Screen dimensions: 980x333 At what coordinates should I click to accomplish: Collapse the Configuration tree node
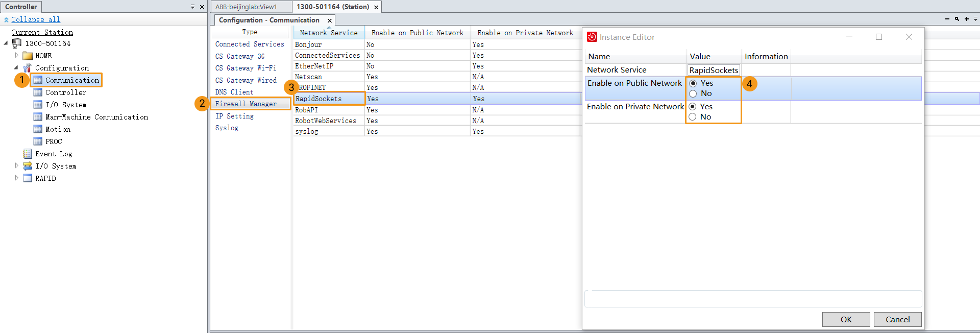(x=16, y=68)
